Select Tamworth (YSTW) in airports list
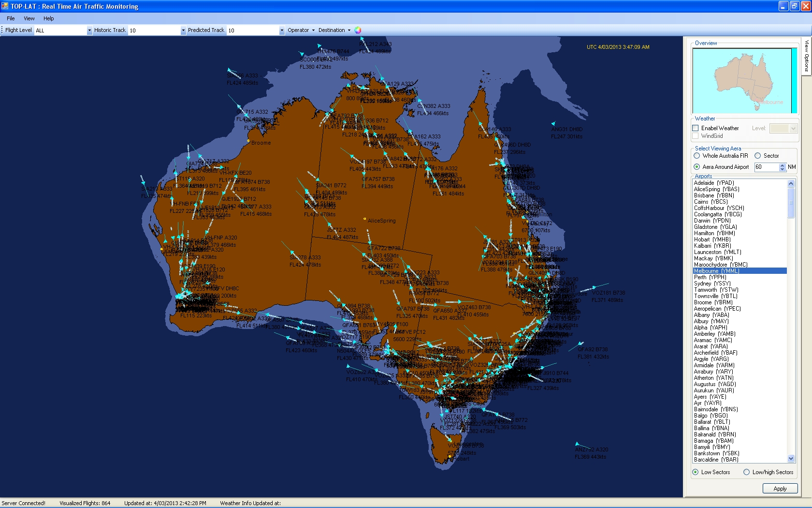 click(740, 290)
